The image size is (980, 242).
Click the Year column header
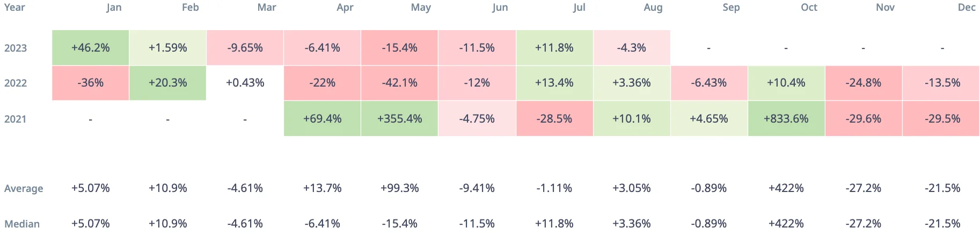(14, 8)
